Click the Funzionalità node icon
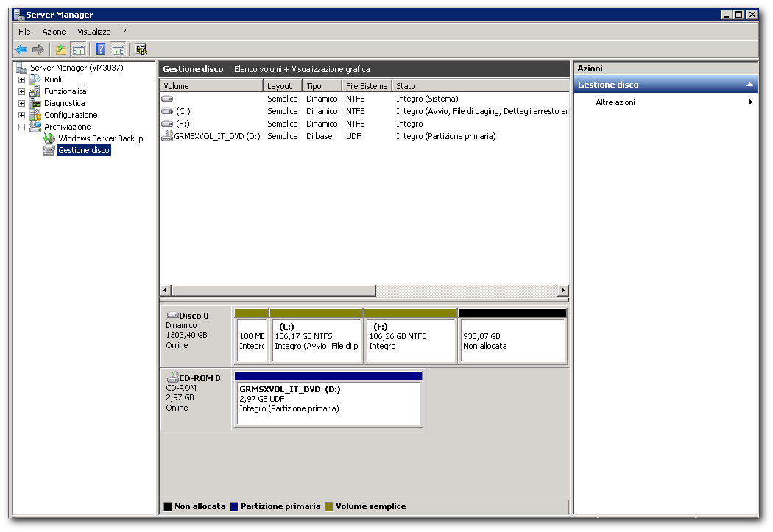The height and width of the screenshot is (532, 773). pyautogui.click(x=35, y=91)
